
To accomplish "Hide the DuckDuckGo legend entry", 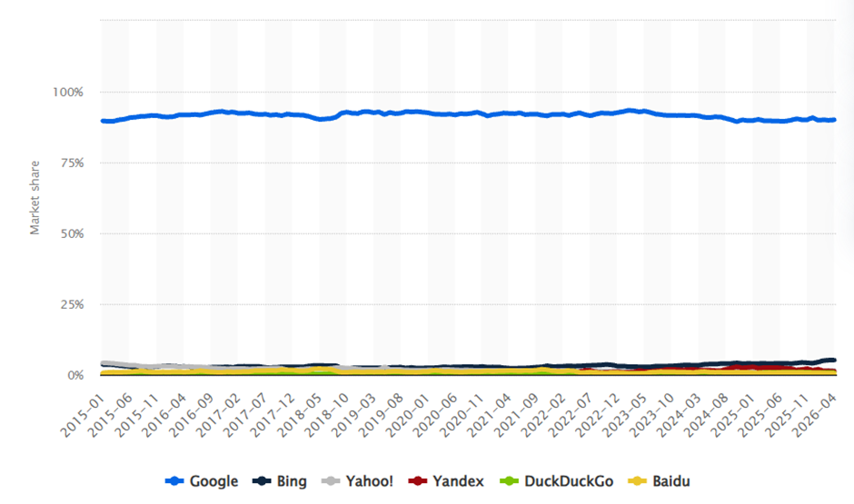I will click(557, 481).
